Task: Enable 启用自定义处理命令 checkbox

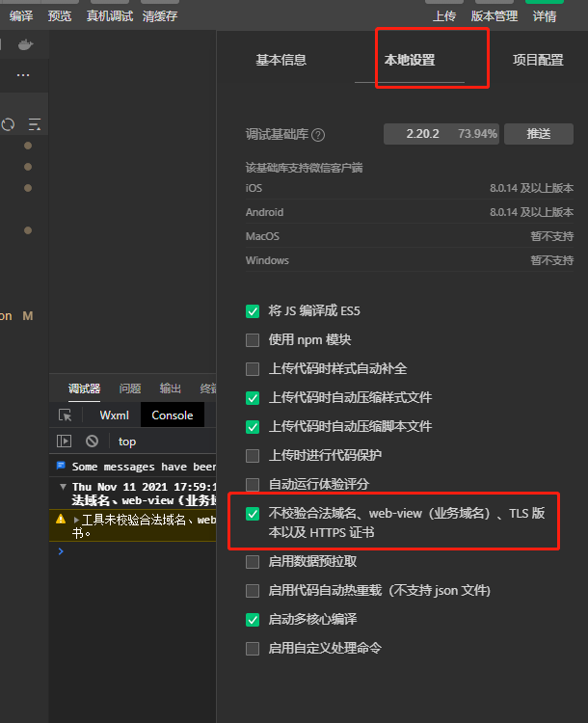Action: pyautogui.click(x=253, y=649)
